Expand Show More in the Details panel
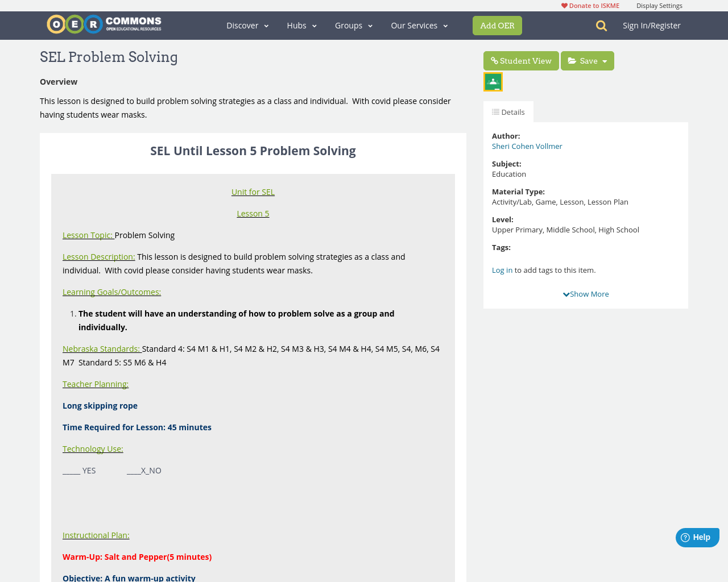This screenshot has width=728, height=582. [x=586, y=293]
